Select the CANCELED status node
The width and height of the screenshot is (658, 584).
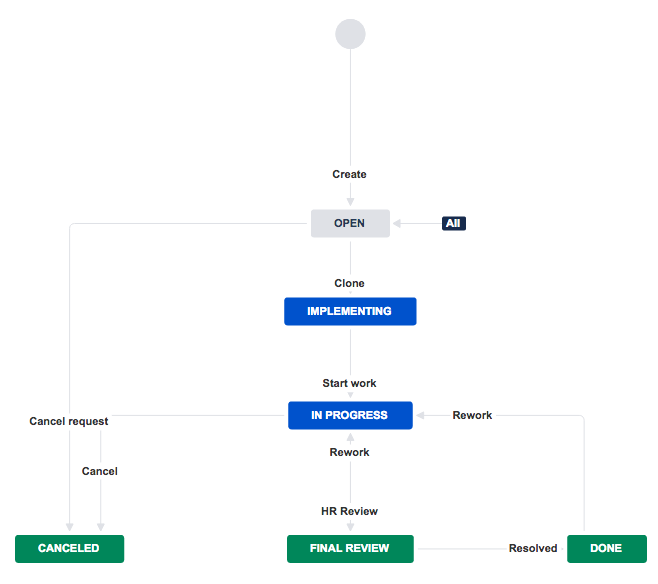69,548
